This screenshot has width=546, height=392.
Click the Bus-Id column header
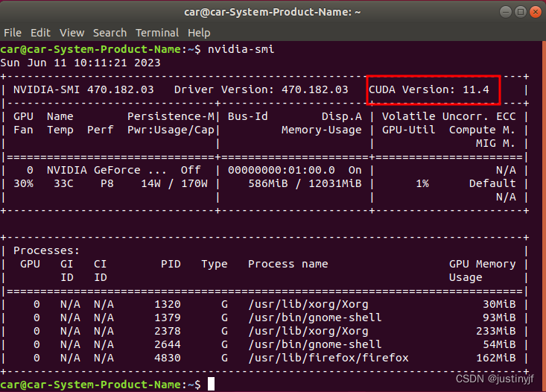(248, 116)
